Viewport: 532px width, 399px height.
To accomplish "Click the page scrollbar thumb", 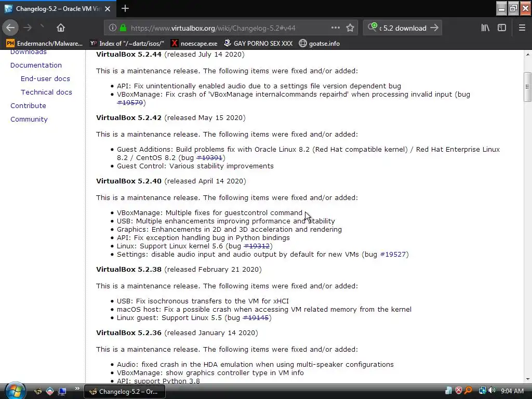I will point(528,87).
